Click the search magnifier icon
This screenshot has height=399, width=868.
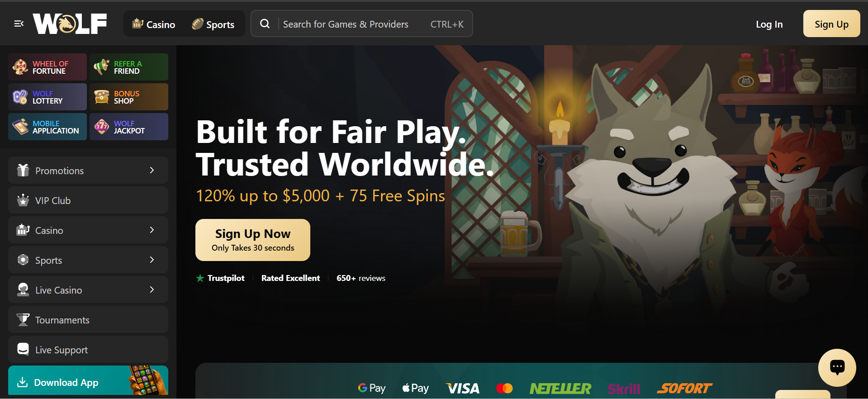tap(265, 24)
